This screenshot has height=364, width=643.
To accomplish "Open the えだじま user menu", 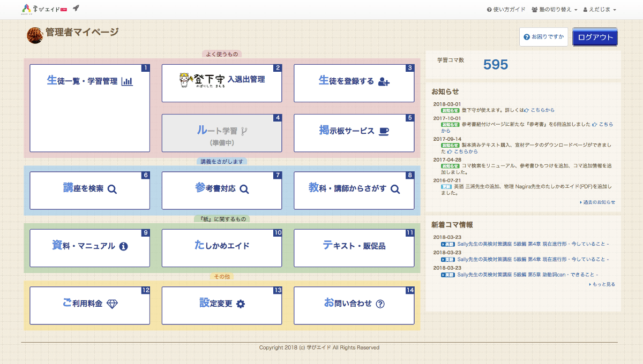I will [600, 10].
